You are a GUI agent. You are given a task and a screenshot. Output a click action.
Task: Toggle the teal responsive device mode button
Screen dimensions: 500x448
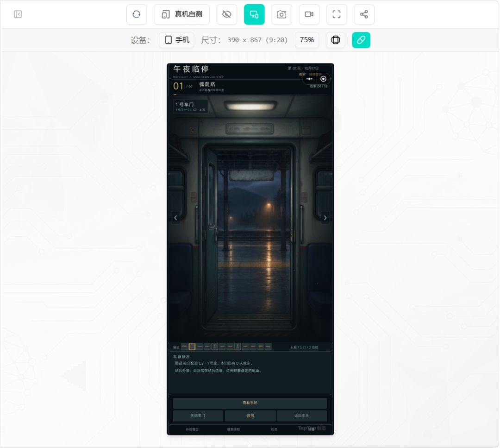(254, 14)
